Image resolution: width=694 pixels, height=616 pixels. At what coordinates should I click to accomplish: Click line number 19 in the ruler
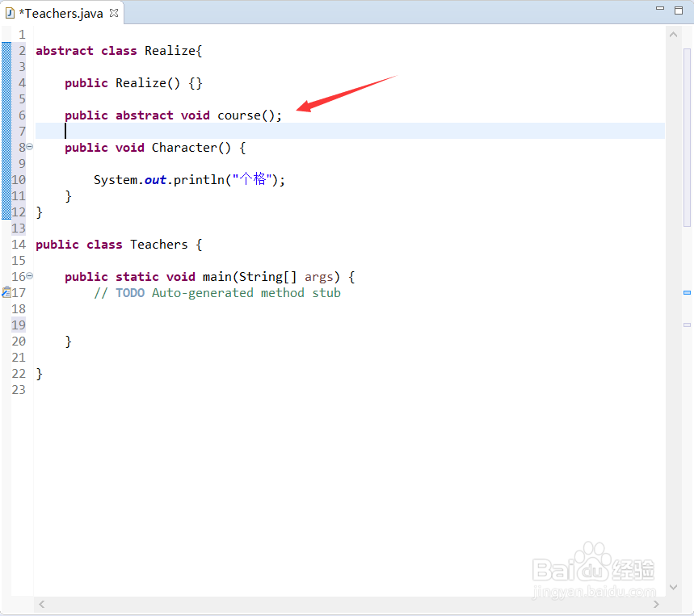click(19, 325)
